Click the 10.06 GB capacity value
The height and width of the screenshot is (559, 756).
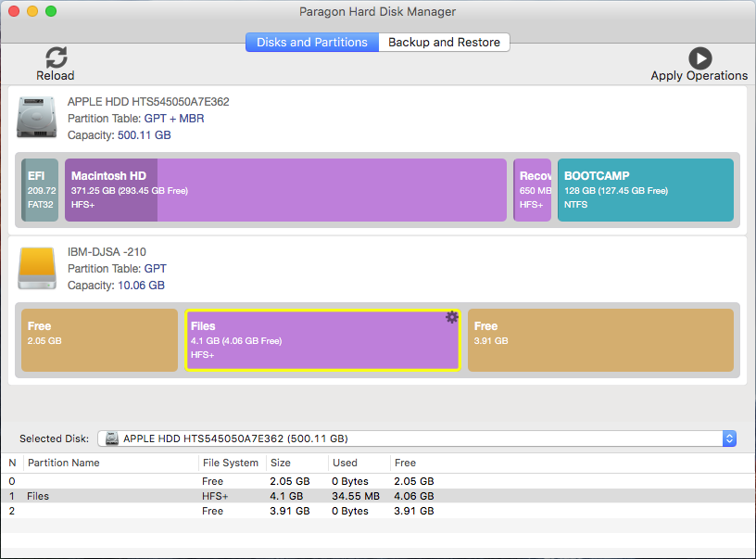pyautogui.click(x=141, y=285)
